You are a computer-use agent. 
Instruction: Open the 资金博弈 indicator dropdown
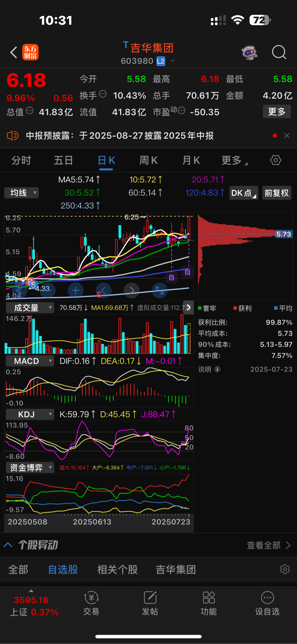pos(30,468)
